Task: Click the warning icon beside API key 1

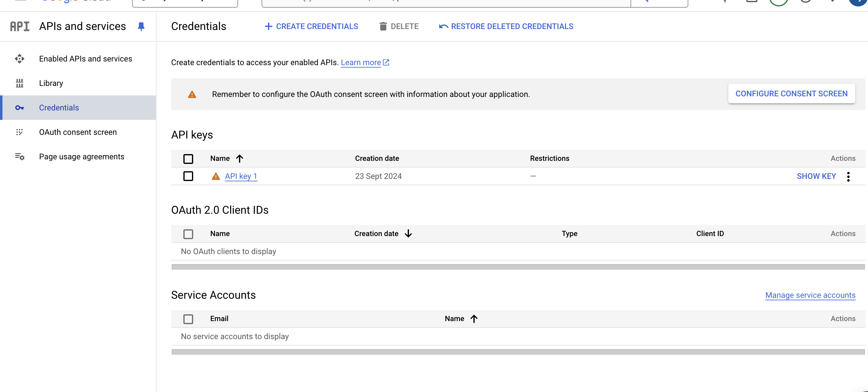Action: point(216,176)
